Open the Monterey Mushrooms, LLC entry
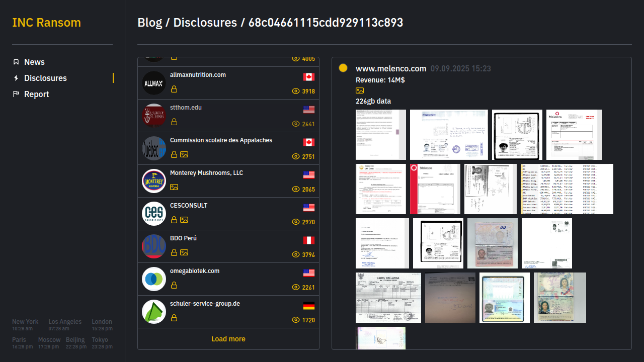Image resolution: width=644 pixels, height=362 pixels. pyautogui.click(x=228, y=181)
